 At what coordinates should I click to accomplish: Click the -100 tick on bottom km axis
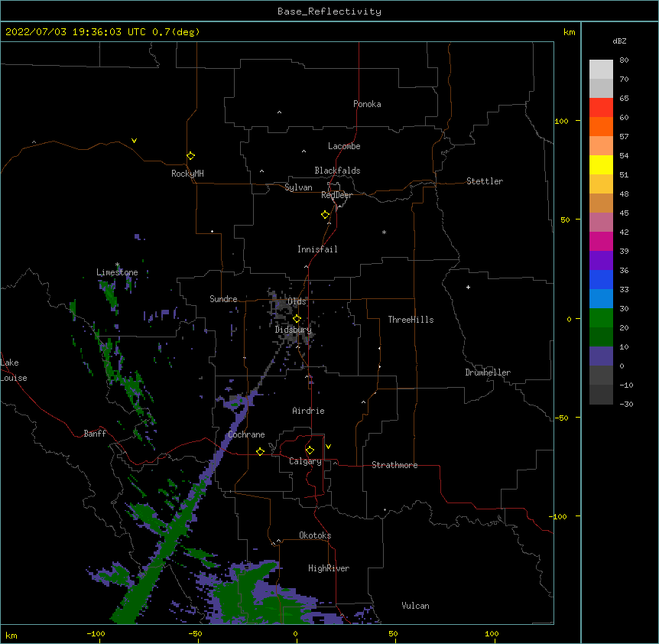96,633
